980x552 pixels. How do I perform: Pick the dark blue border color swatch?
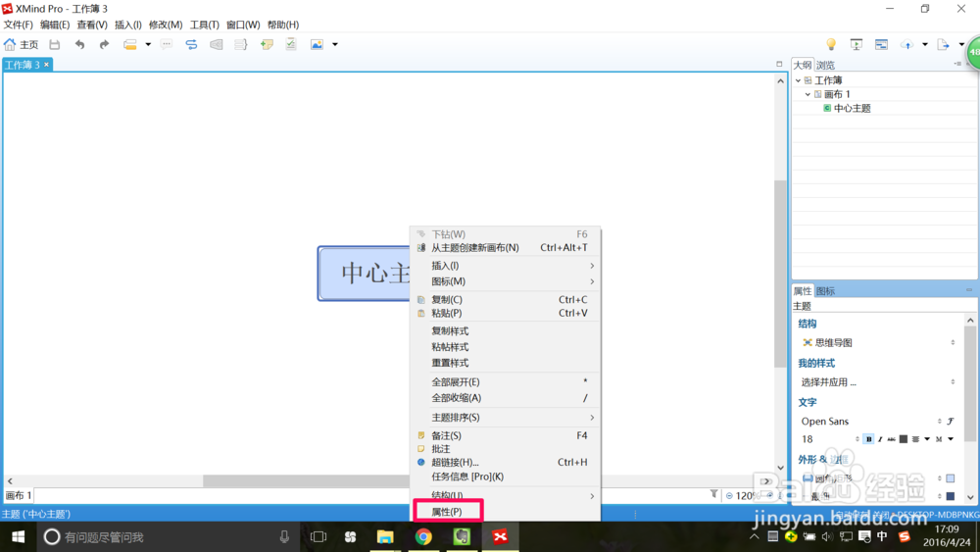click(951, 496)
